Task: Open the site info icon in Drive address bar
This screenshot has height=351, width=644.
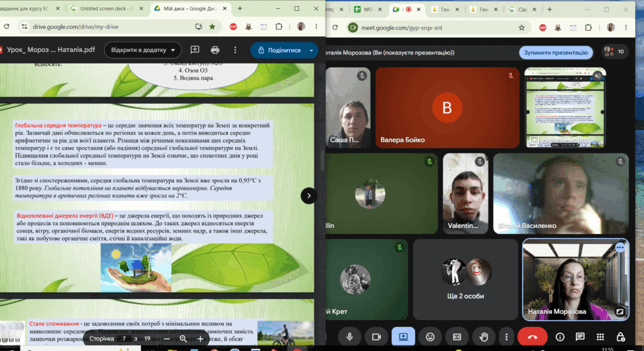Action: (x=25, y=27)
